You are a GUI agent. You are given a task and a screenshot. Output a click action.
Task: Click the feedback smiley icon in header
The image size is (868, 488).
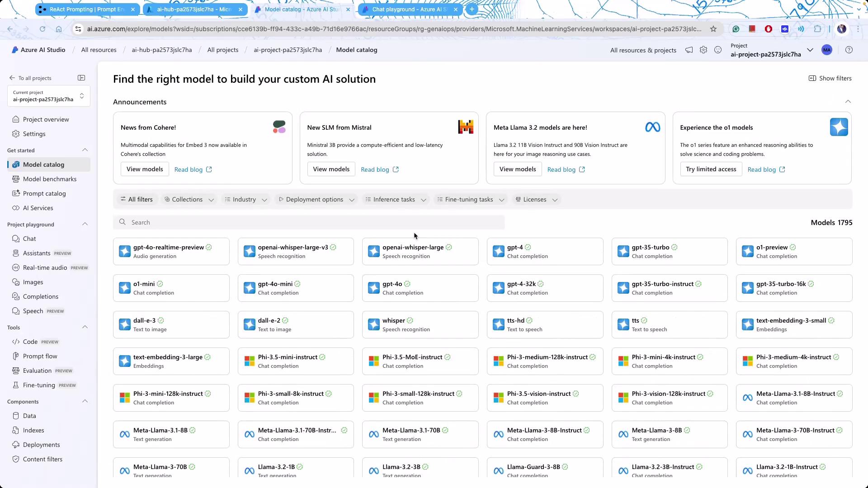point(718,50)
